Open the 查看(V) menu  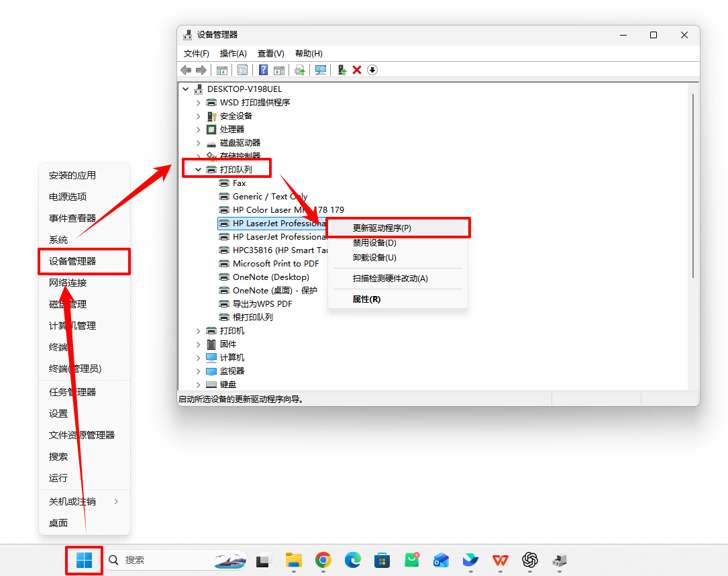coord(270,54)
